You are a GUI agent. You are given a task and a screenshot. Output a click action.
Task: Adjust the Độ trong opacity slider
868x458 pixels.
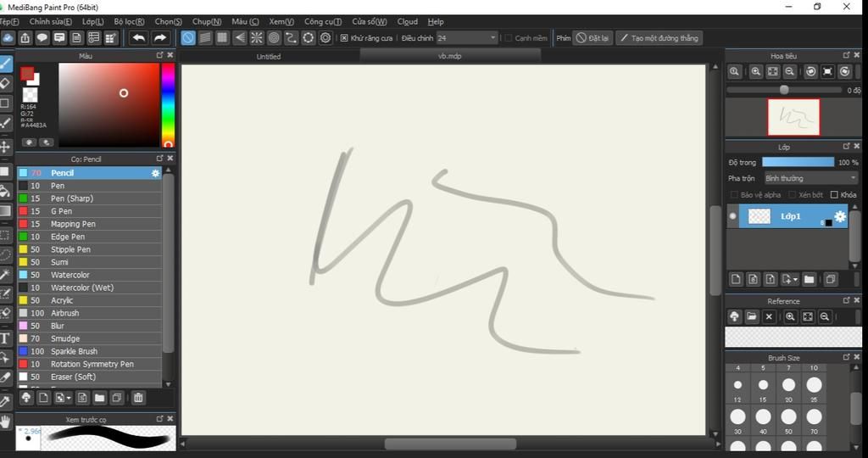pos(798,162)
